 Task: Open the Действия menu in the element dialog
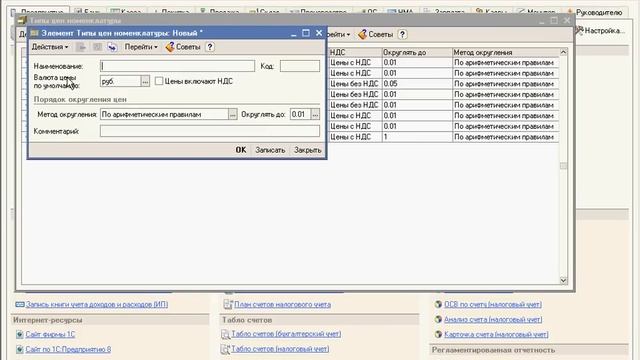(x=50, y=47)
